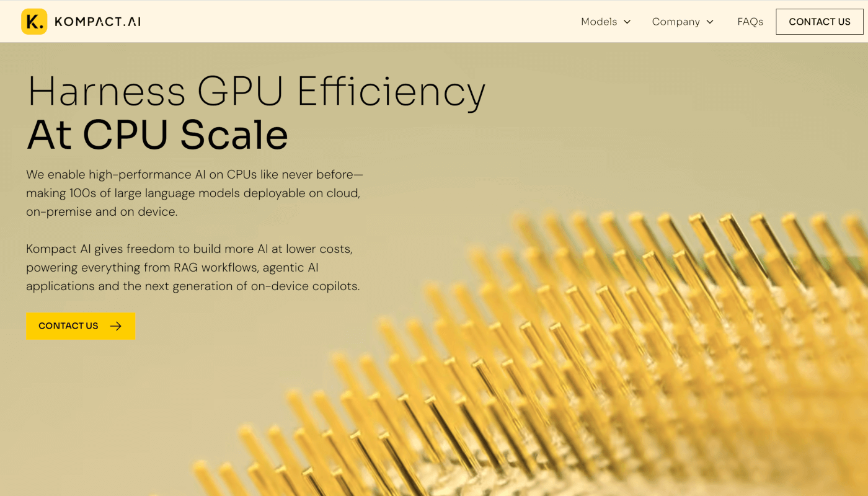Open the Models menu
The height and width of the screenshot is (496, 868).
pyautogui.click(x=599, y=22)
